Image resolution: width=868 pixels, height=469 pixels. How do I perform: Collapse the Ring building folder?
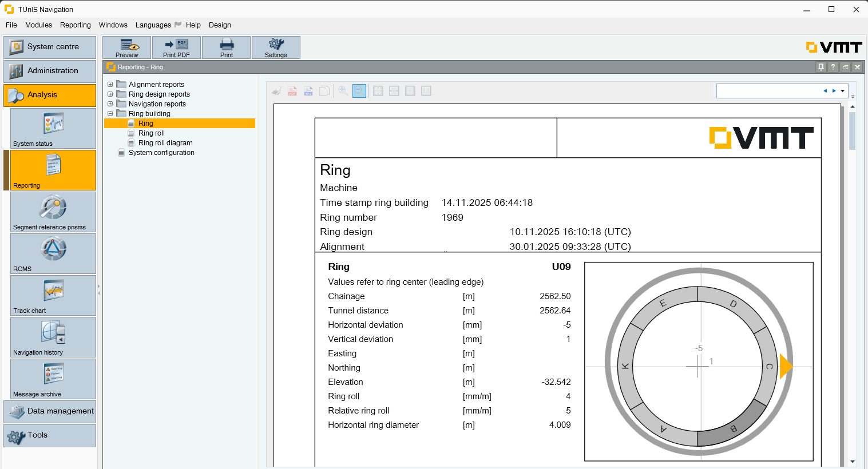click(110, 114)
